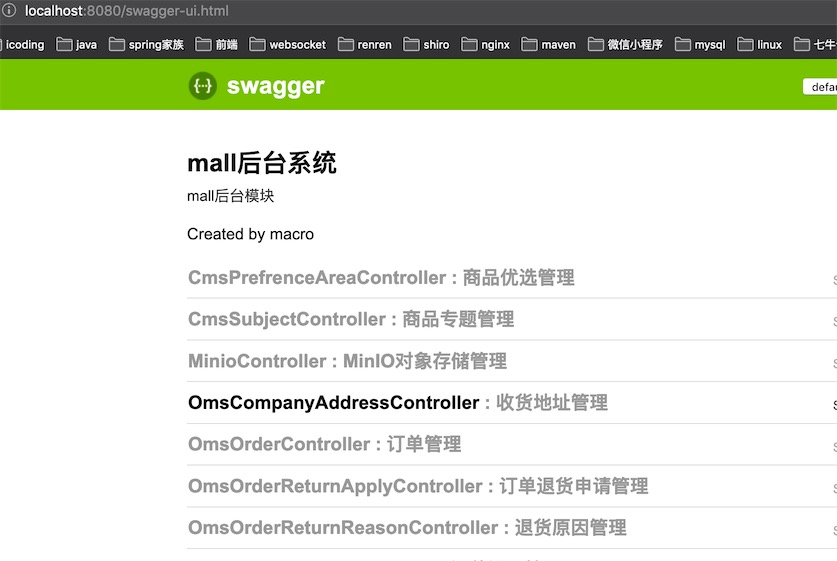Open the API spec selector dropdown
837x561 pixels.
[820, 87]
